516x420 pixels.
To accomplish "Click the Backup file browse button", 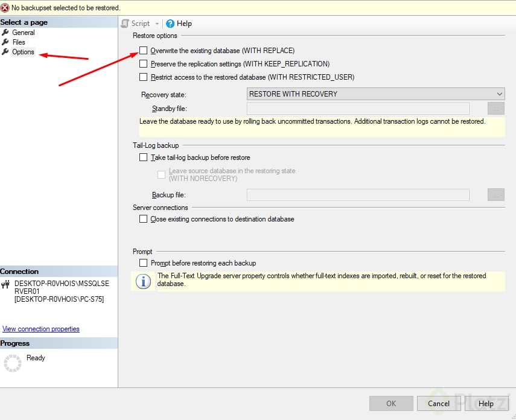I will click(495, 195).
